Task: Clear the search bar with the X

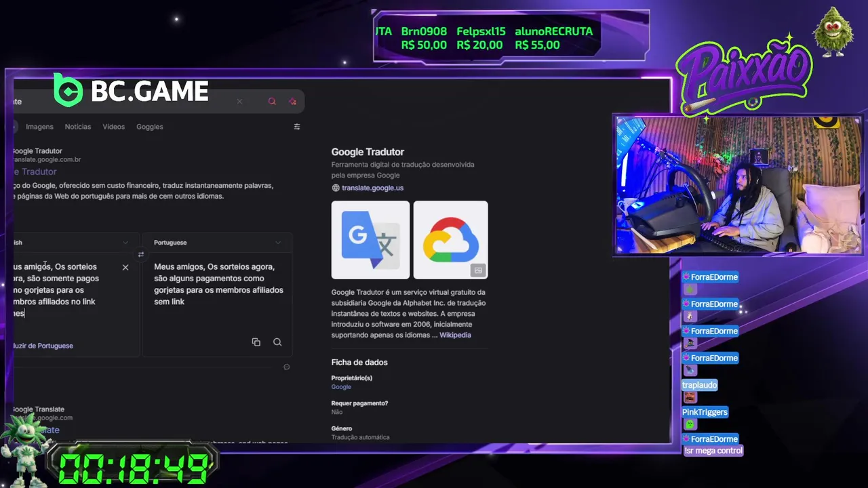Action: [x=239, y=102]
